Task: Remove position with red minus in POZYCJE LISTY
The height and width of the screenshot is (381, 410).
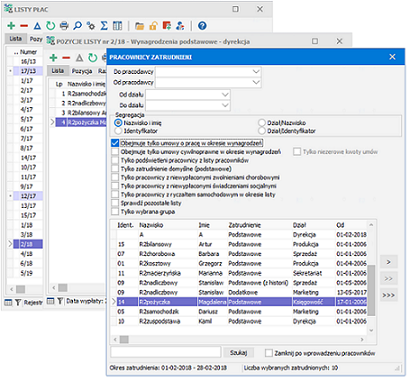Action: coord(66,58)
